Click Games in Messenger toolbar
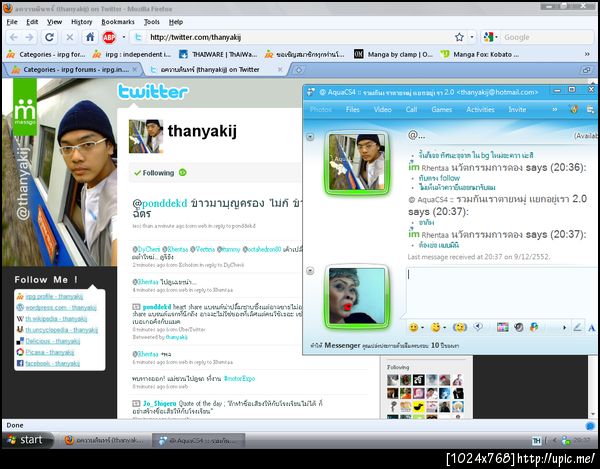The width and height of the screenshot is (600, 469). coord(442,109)
